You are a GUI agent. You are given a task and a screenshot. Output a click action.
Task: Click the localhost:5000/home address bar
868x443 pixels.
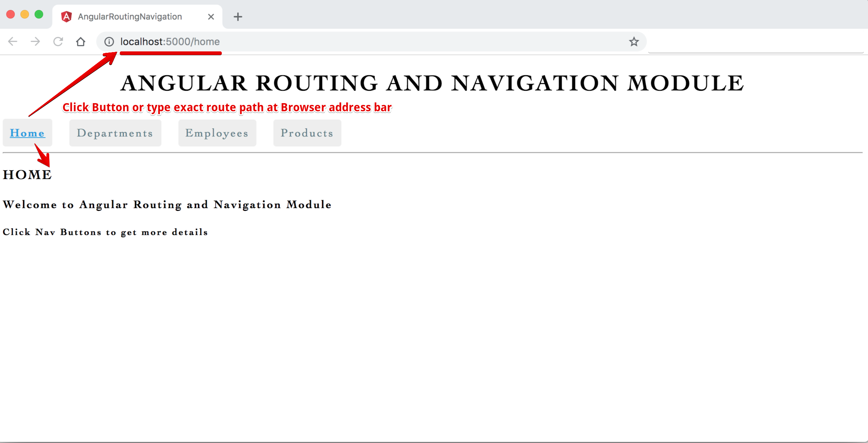tap(170, 42)
